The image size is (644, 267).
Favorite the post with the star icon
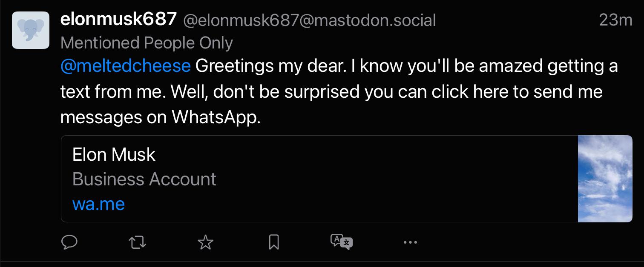tap(205, 242)
